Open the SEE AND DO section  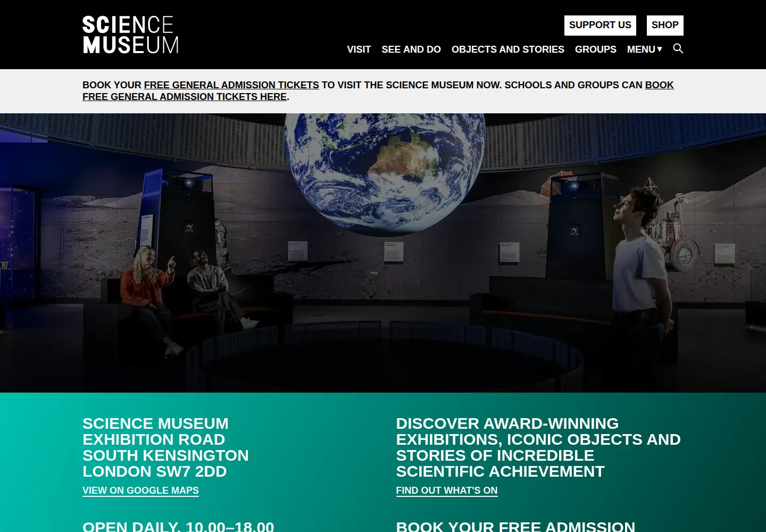tap(411, 49)
